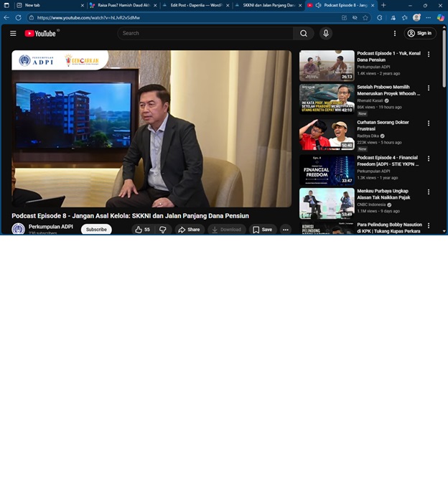Click the search magnifier button

coord(304,33)
